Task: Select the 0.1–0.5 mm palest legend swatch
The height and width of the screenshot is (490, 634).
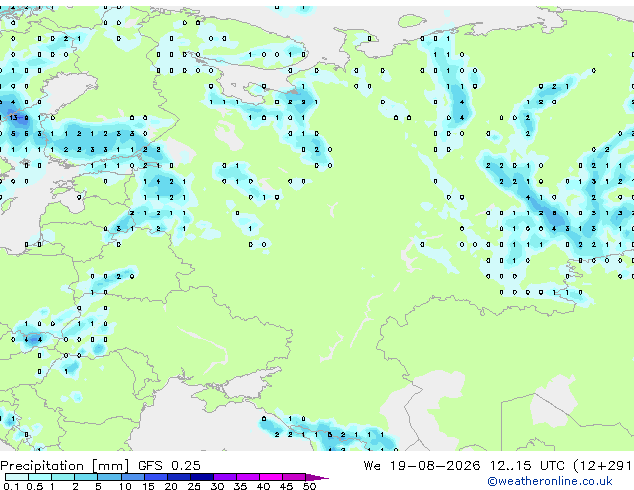Action: click(17, 477)
